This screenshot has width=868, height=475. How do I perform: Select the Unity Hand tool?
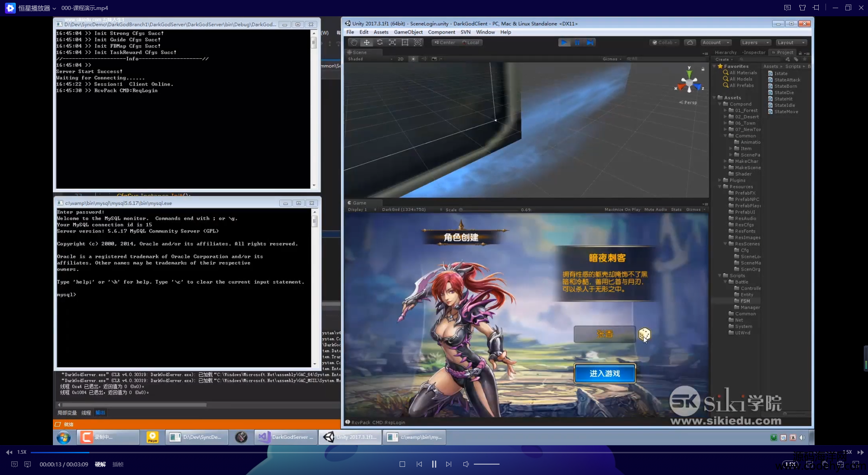tap(354, 43)
